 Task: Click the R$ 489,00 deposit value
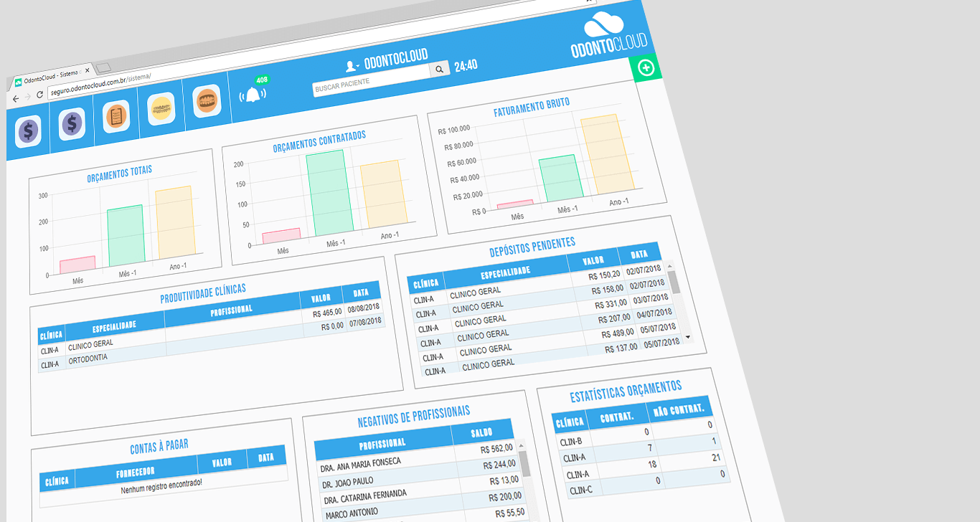pyautogui.click(x=616, y=333)
